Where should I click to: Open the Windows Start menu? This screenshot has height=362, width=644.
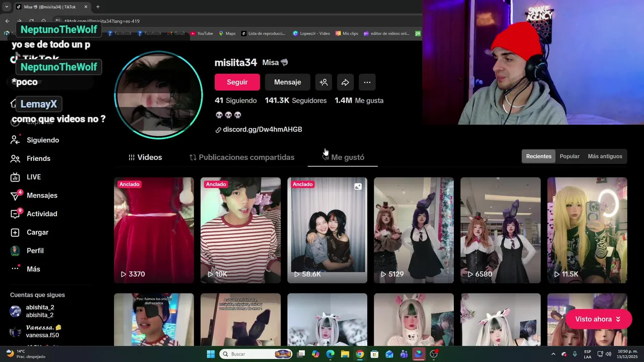coord(211,354)
